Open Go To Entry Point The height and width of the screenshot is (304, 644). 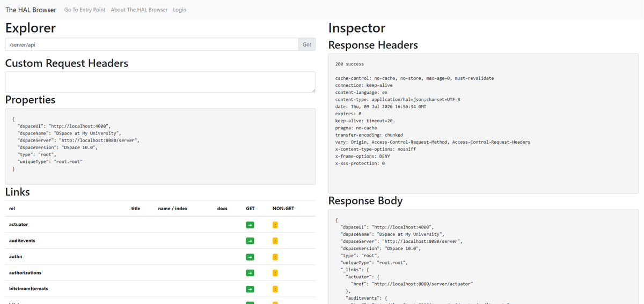point(85,10)
